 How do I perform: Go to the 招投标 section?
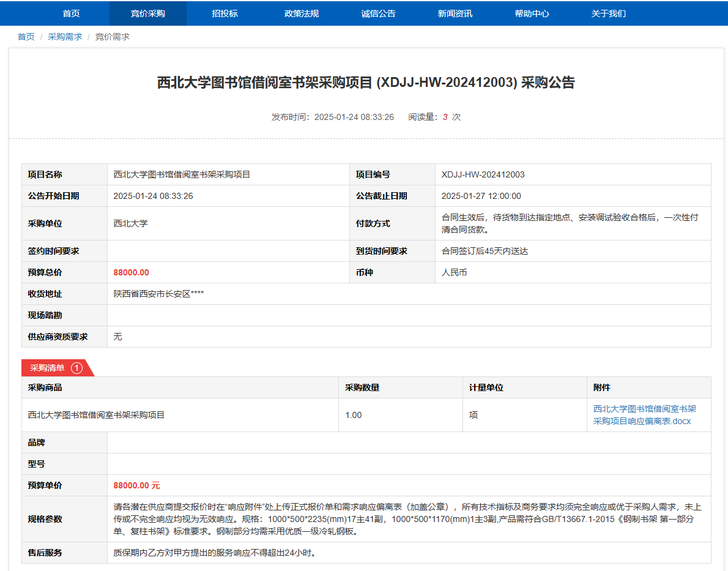tap(225, 13)
